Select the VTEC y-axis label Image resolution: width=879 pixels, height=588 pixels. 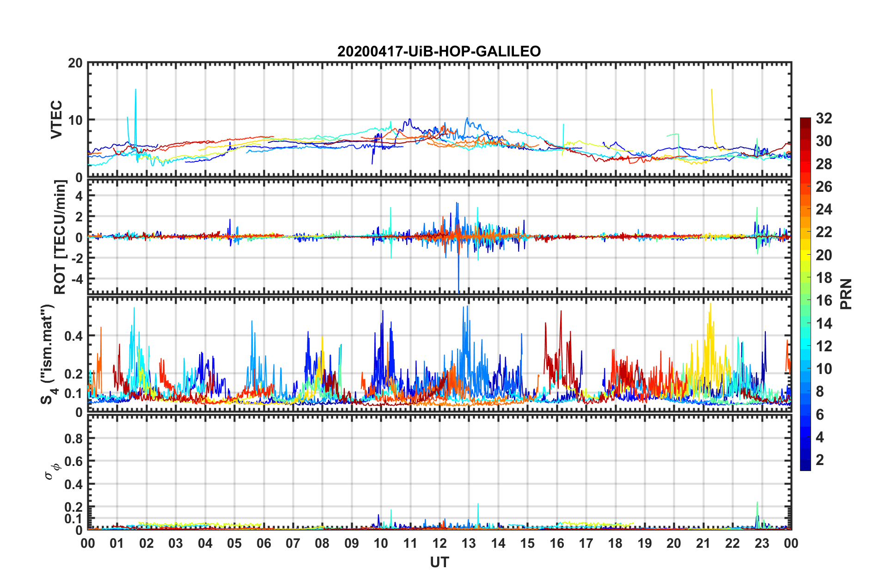[56, 120]
